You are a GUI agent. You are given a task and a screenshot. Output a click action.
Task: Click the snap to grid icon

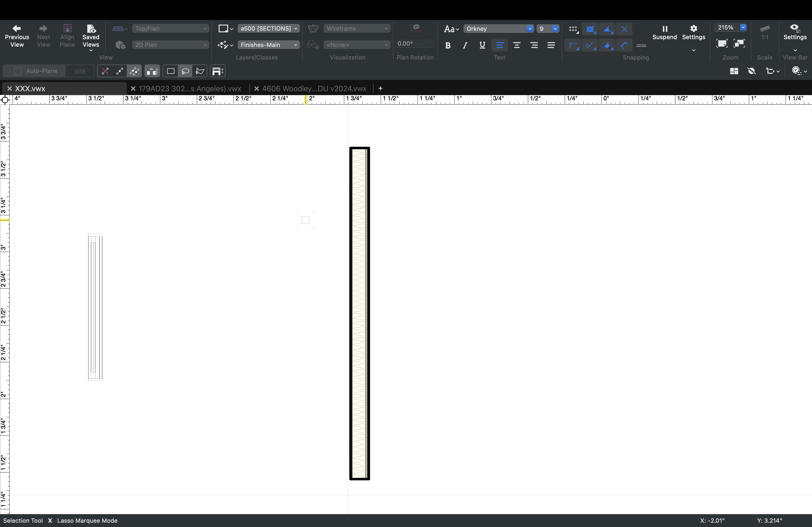573,29
